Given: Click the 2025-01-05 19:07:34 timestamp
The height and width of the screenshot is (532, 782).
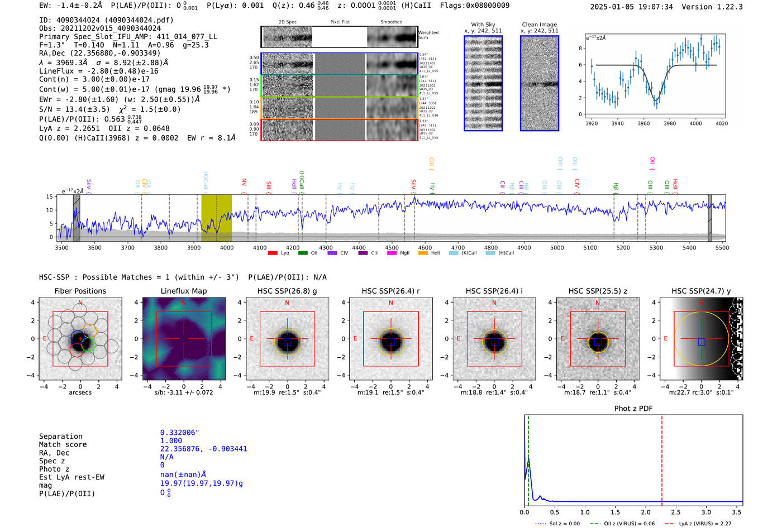Looking at the screenshot, I should pos(631,7).
